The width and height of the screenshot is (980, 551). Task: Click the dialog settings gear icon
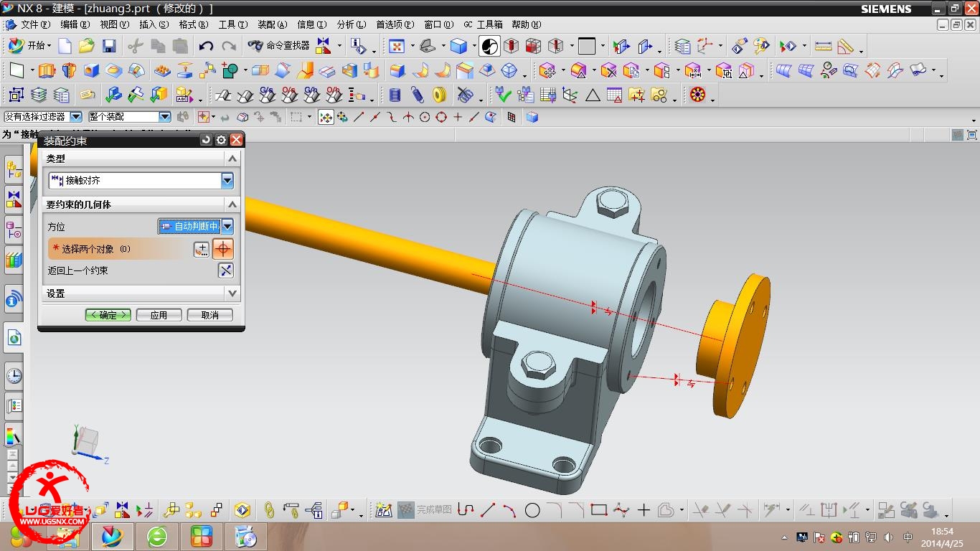pos(221,140)
